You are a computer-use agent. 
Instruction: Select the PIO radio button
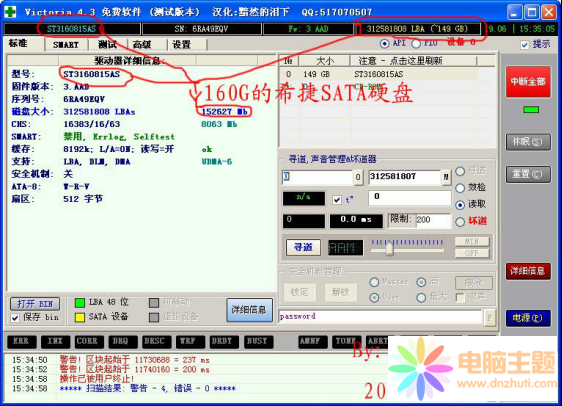pyautogui.click(x=416, y=44)
